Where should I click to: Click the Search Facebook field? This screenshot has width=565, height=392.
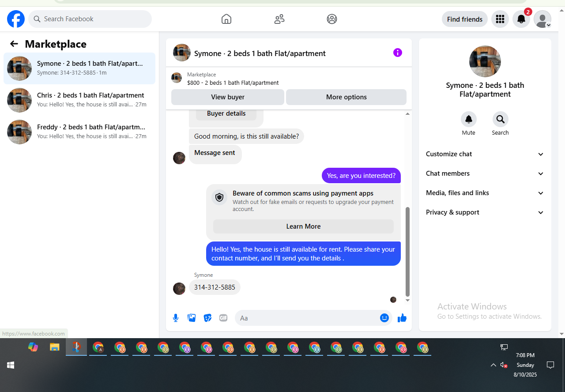pos(90,19)
